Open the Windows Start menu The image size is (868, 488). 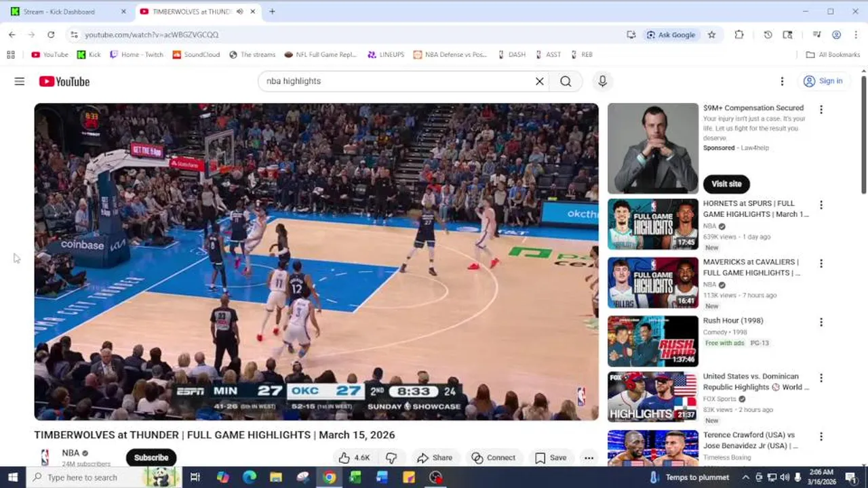click(13, 477)
